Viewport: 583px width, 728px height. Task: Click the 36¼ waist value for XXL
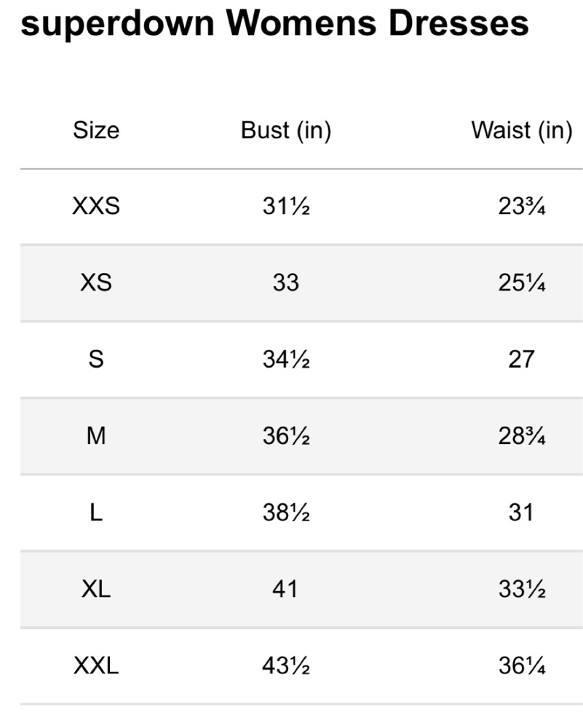click(x=522, y=666)
